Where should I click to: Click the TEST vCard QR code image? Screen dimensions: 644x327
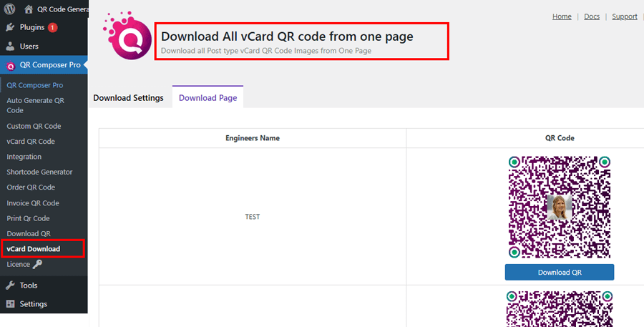[559, 208]
